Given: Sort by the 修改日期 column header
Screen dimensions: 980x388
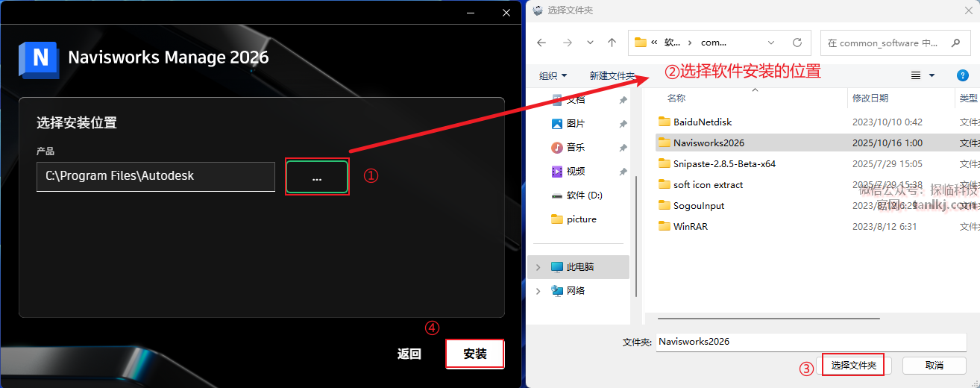Looking at the screenshot, I should pos(870,98).
